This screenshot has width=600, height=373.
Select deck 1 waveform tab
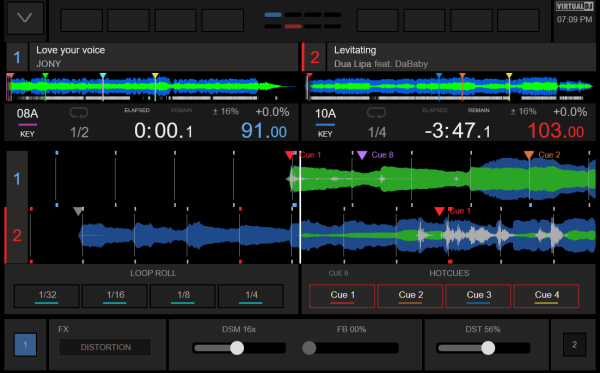point(17,179)
